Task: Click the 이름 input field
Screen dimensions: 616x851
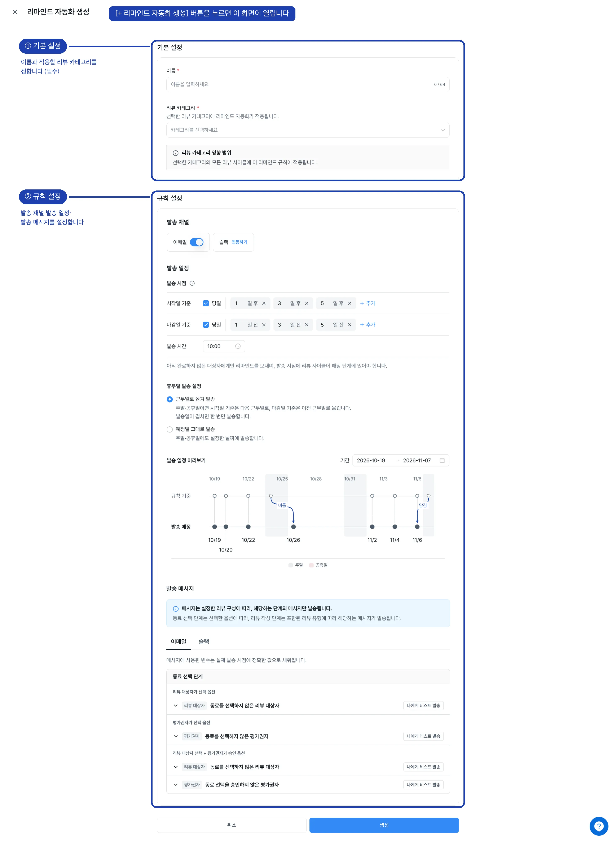Action: click(308, 84)
